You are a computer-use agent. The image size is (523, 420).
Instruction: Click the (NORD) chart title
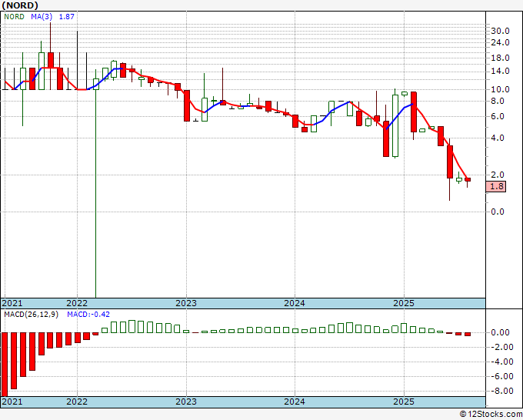pos(20,5)
